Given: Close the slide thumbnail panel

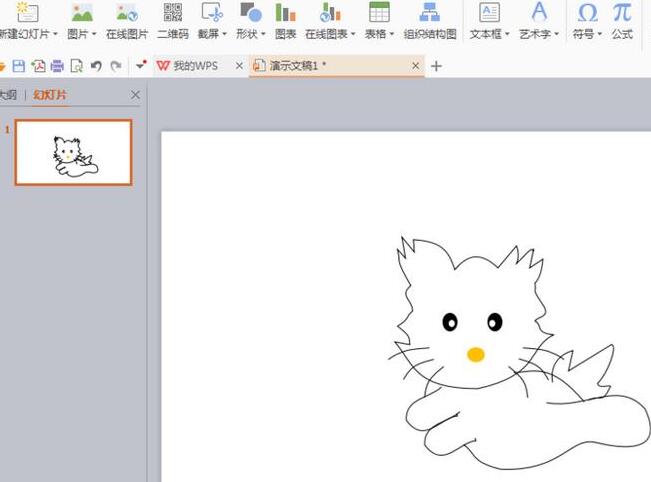Looking at the screenshot, I should coord(136,95).
